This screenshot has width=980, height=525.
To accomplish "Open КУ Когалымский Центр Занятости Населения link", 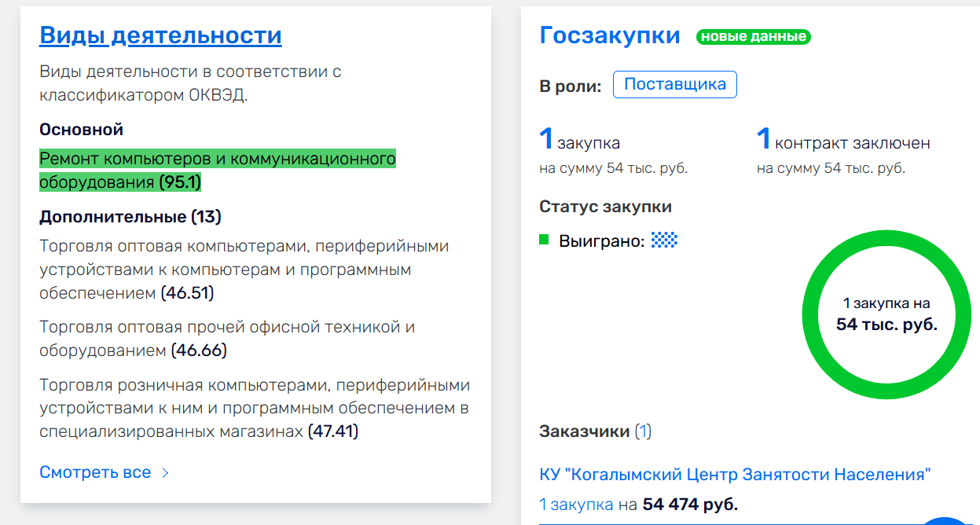I will tap(735, 475).
